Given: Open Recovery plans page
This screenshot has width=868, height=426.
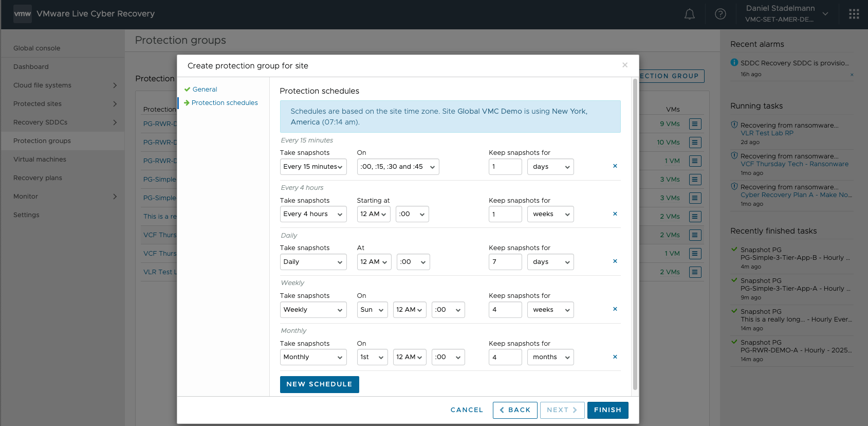Looking at the screenshot, I should click(38, 178).
